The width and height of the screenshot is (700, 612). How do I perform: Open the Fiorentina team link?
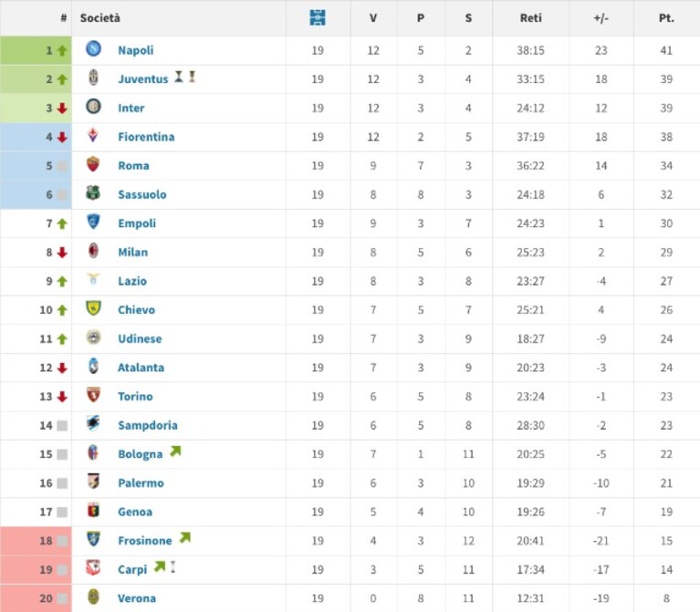(146, 137)
